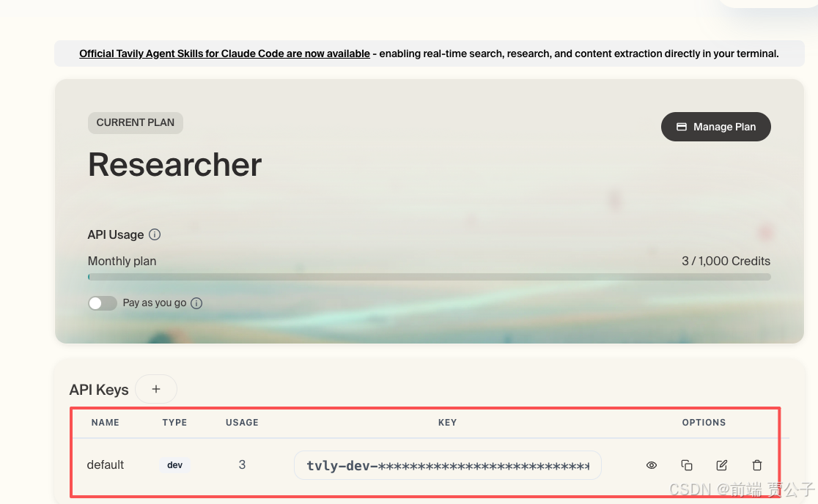This screenshot has width=818, height=504.
Task: Click the Monthly plan label
Action: [122, 261]
